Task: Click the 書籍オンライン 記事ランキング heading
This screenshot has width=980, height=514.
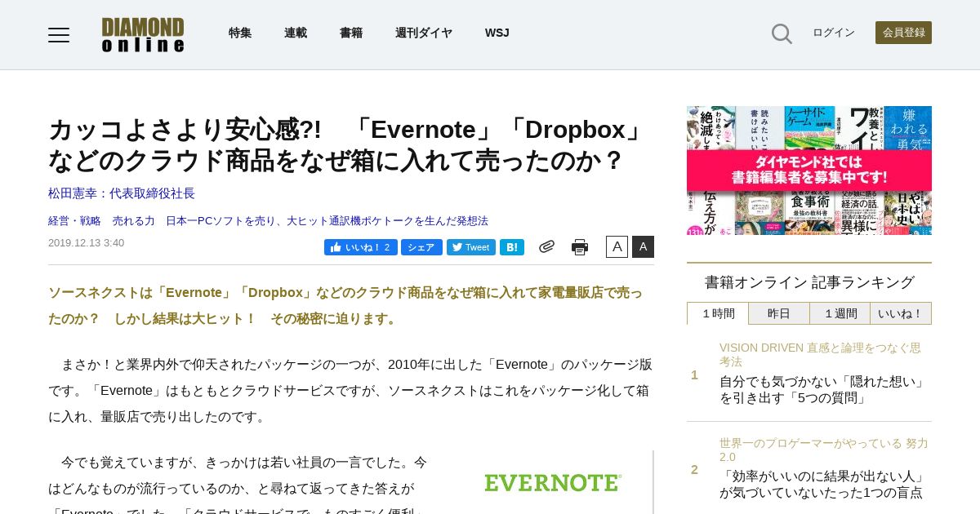Action: [x=809, y=282]
